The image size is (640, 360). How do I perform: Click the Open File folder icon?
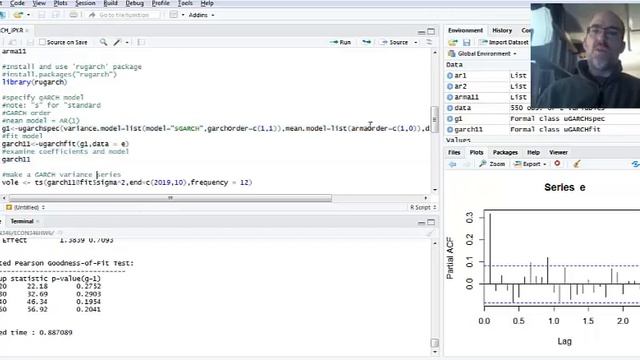(x=18, y=15)
